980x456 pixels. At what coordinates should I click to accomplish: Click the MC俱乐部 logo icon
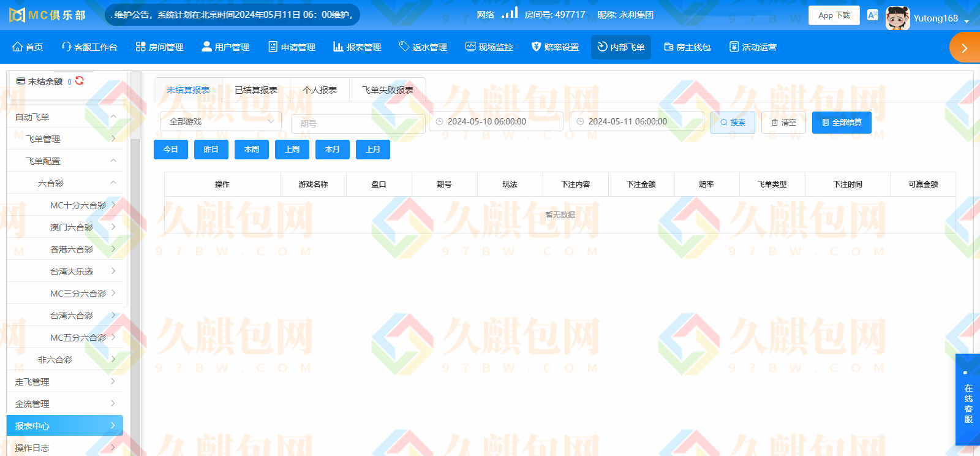[17, 15]
